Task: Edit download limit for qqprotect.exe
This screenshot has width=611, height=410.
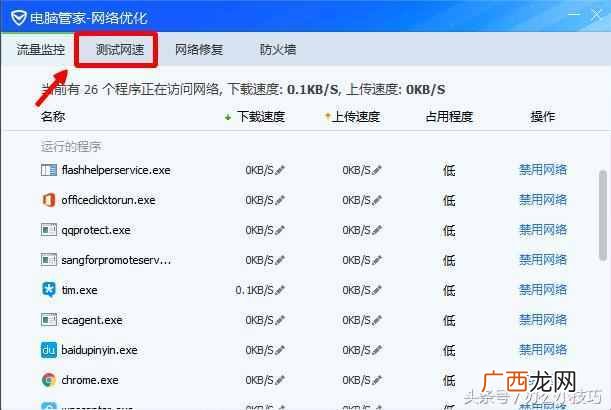Action: point(280,230)
